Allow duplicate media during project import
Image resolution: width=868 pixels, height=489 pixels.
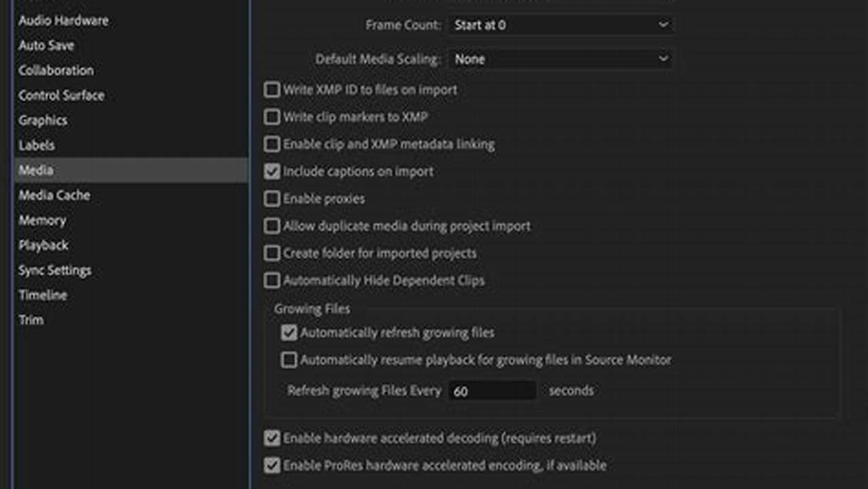pyautogui.click(x=271, y=225)
